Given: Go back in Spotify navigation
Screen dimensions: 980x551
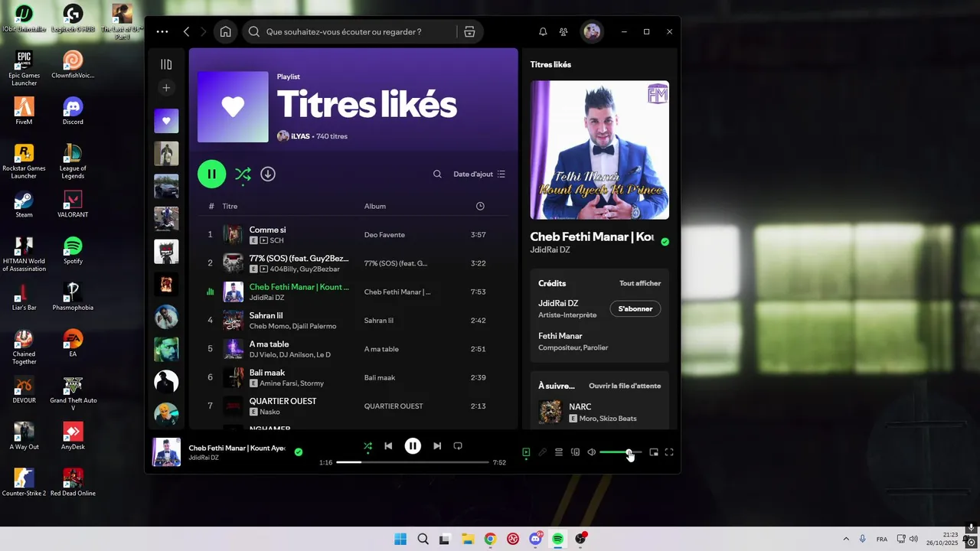Looking at the screenshot, I should [x=187, y=32].
